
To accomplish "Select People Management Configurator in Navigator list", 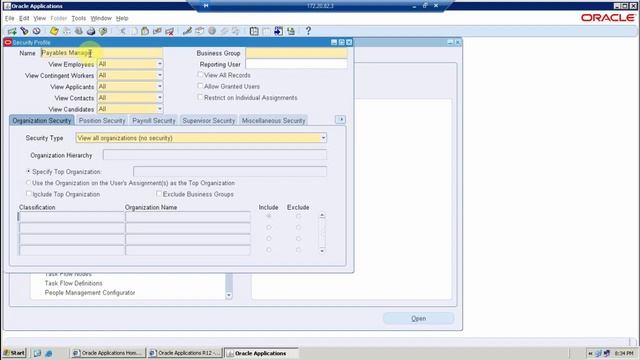I will [x=90, y=293].
